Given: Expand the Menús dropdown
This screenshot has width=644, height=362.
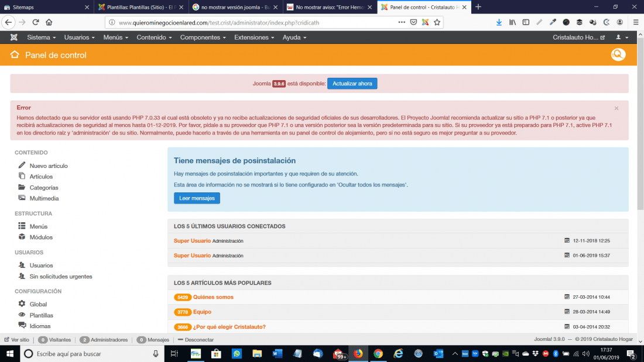Looking at the screenshot, I should pos(115,37).
